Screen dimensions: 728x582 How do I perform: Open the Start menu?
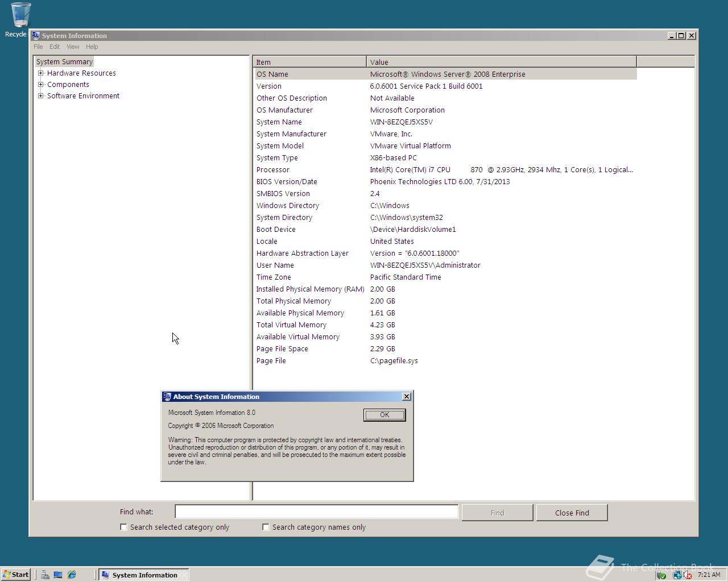16,575
